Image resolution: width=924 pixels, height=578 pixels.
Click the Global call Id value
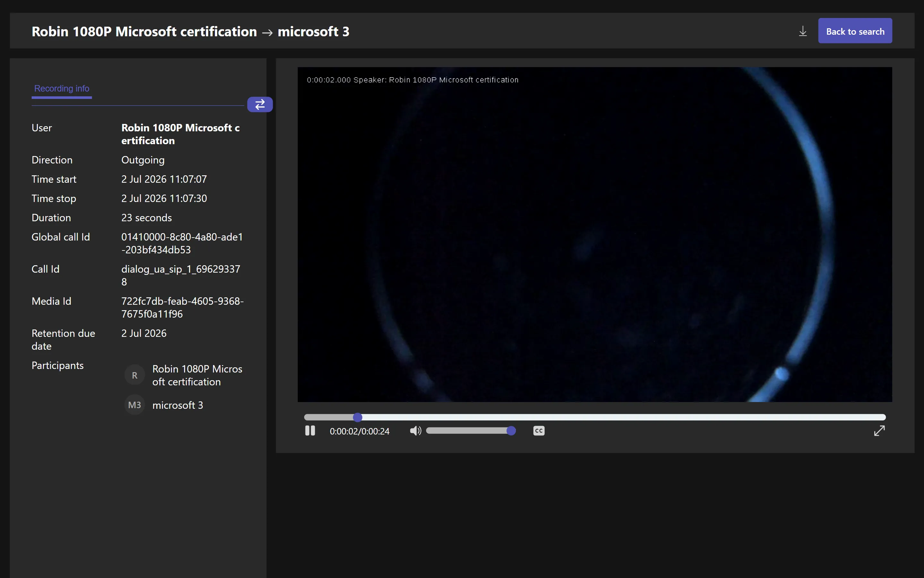(x=182, y=243)
